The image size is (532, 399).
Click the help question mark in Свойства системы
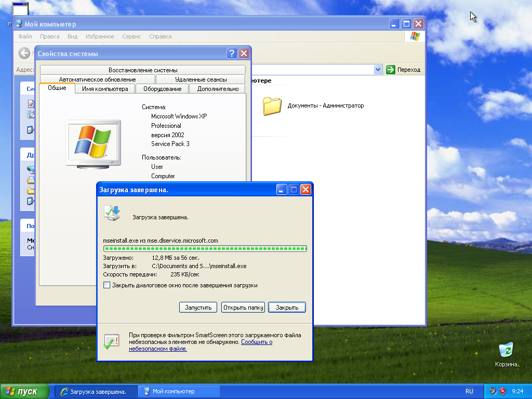(x=232, y=54)
